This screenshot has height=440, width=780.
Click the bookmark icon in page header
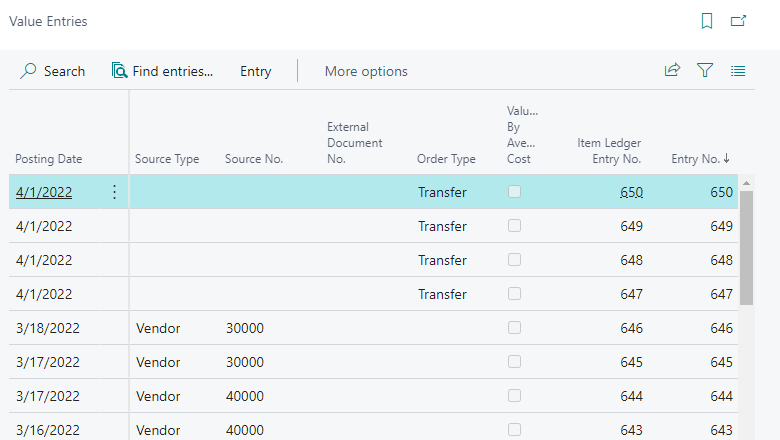706,21
